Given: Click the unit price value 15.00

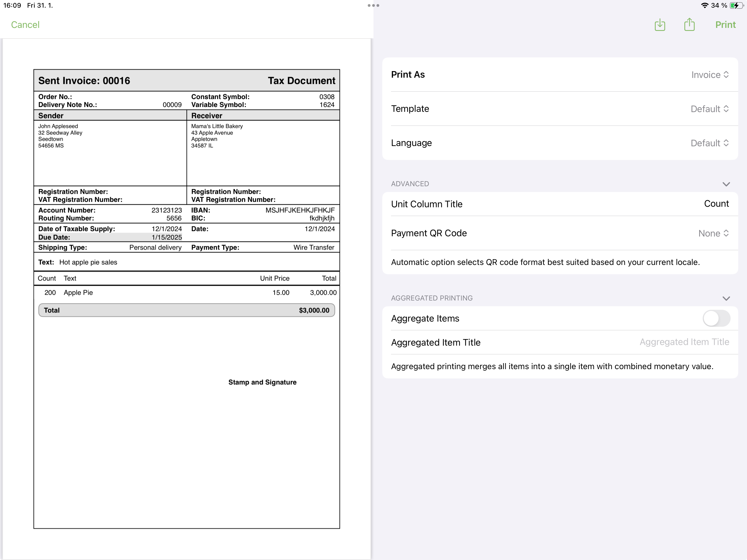Looking at the screenshot, I should pyautogui.click(x=281, y=293).
